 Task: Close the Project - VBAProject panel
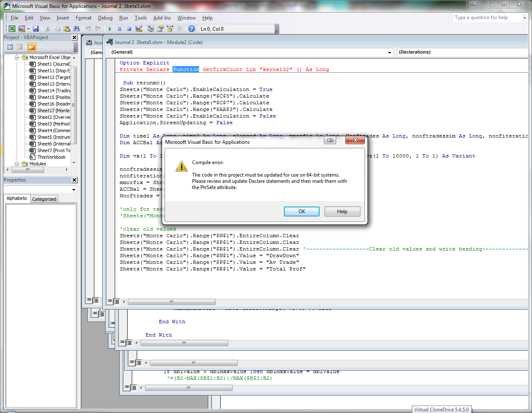point(74,37)
